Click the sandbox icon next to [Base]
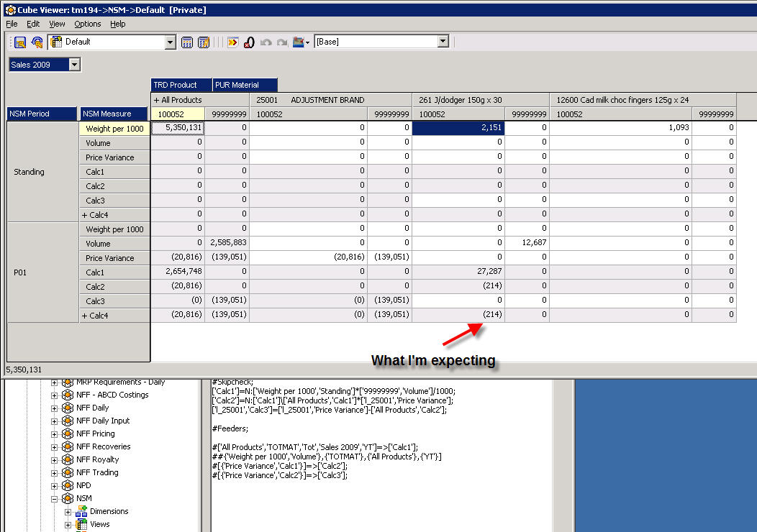The image size is (757, 532). point(299,42)
